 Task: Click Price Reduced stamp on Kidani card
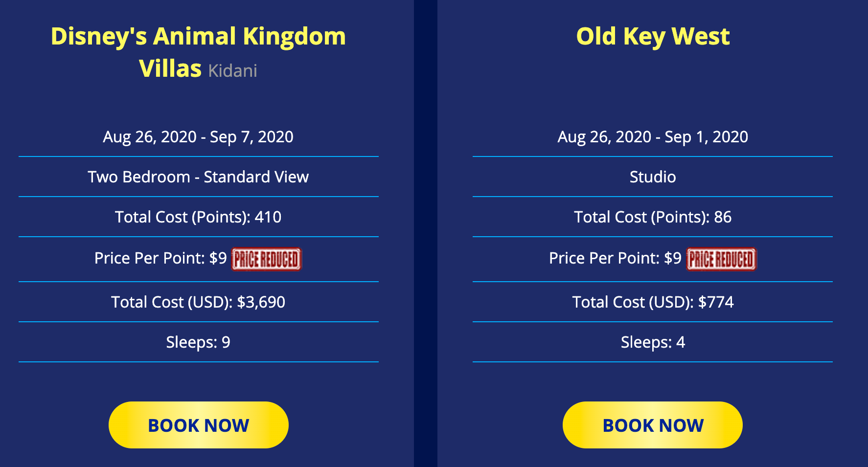tap(266, 259)
